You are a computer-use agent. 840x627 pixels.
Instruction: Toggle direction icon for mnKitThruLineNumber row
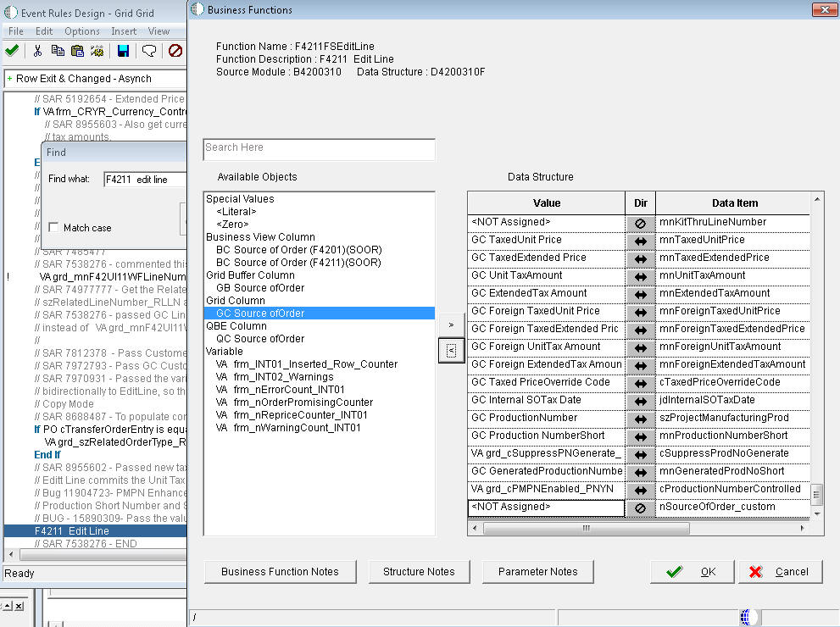pos(640,224)
